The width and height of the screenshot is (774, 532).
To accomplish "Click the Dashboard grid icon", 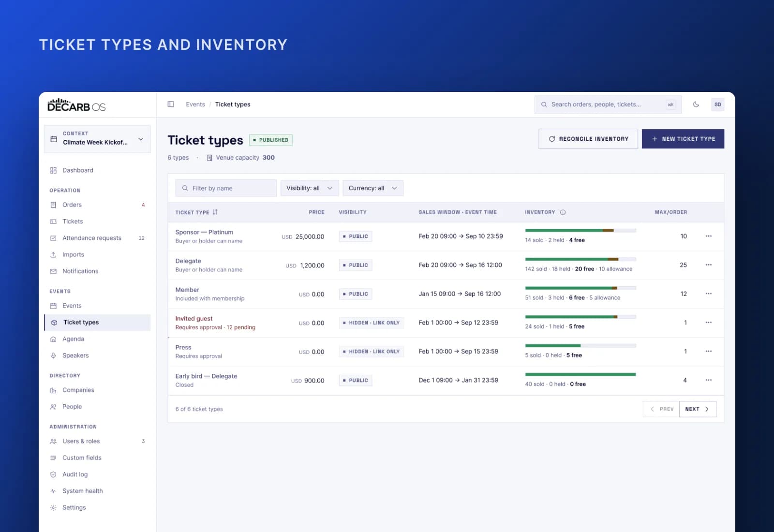I will pyautogui.click(x=53, y=170).
